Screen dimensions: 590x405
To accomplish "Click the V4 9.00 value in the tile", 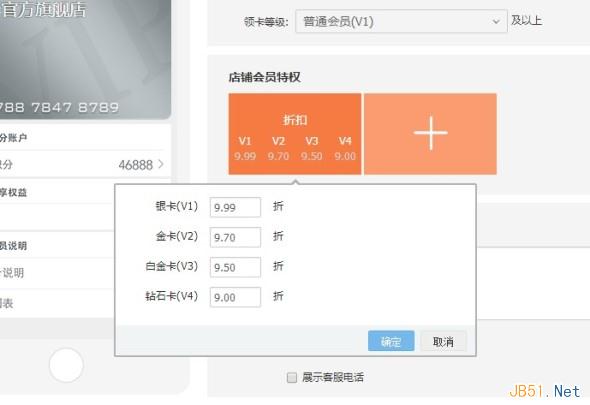I will click(x=345, y=156).
